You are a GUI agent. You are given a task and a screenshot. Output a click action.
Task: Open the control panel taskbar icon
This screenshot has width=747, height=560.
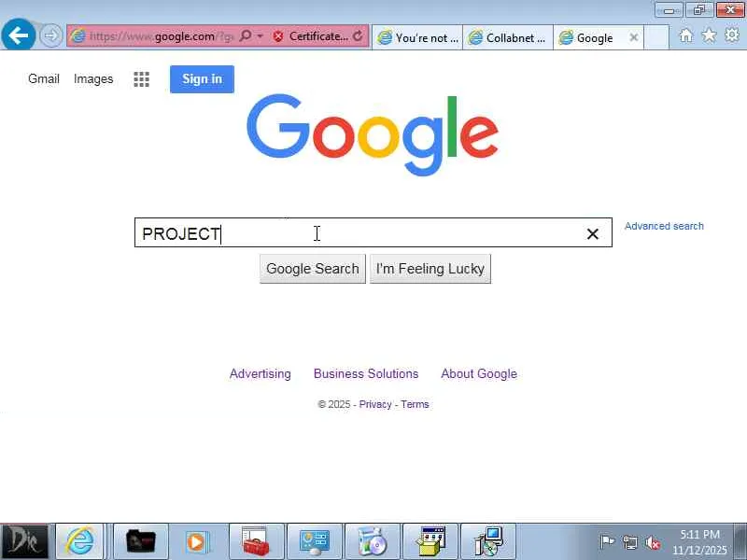315,541
